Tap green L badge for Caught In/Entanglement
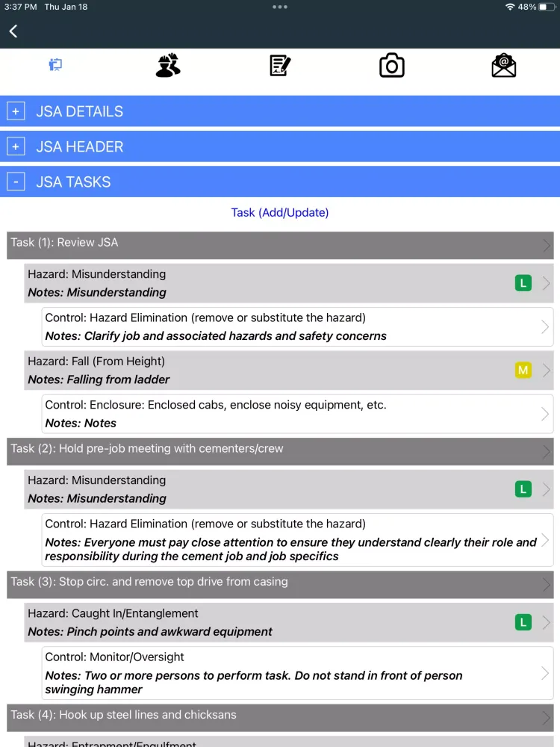The width and height of the screenshot is (560, 747). click(x=523, y=622)
